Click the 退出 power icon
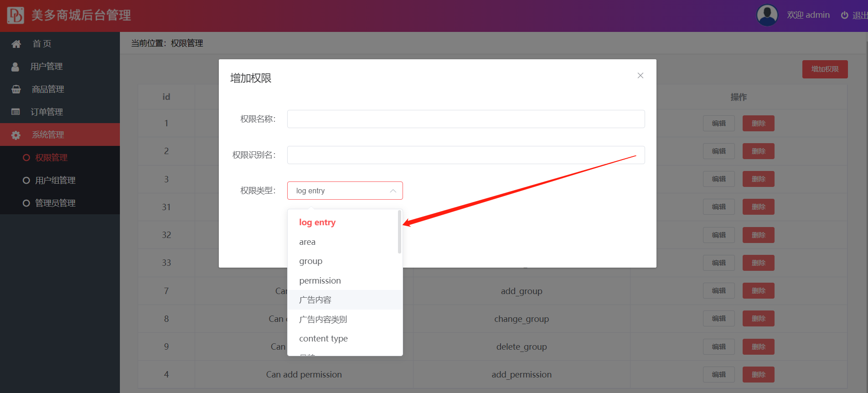 (x=845, y=16)
